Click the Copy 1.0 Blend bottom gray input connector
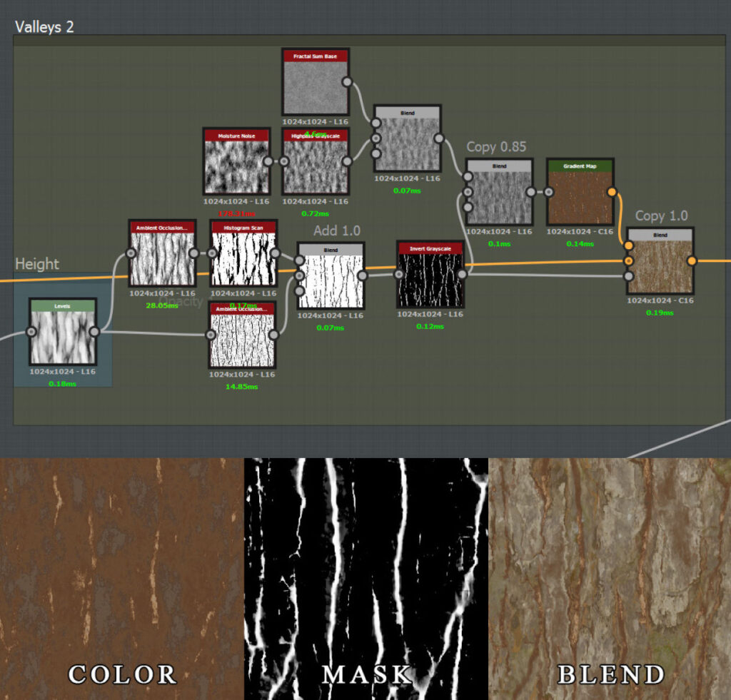The width and height of the screenshot is (731, 700). pyautogui.click(x=628, y=276)
